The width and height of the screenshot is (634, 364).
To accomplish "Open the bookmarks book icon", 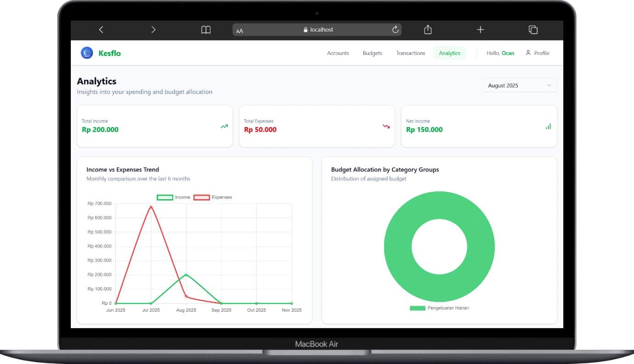I will coord(205,29).
